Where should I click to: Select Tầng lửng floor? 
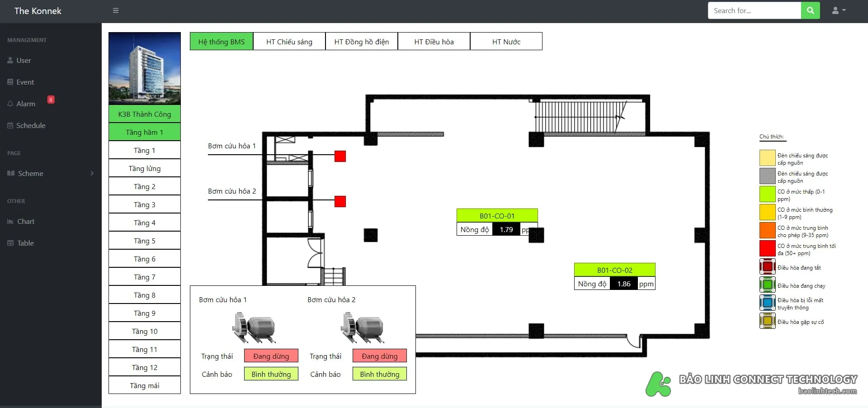[145, 168]
